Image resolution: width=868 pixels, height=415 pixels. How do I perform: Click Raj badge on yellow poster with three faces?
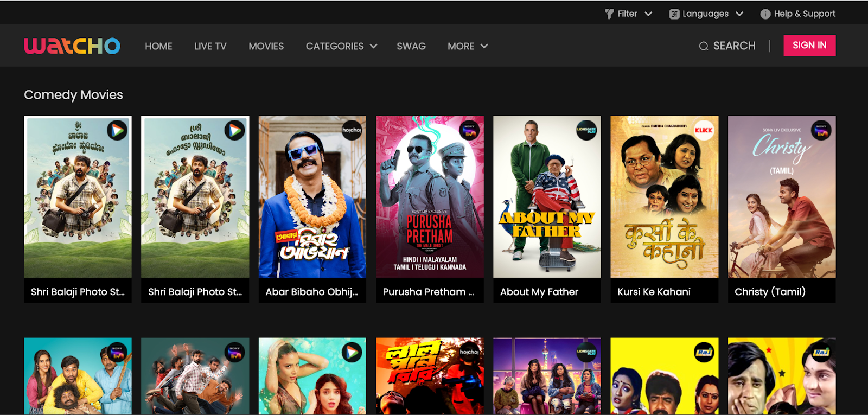704,353
